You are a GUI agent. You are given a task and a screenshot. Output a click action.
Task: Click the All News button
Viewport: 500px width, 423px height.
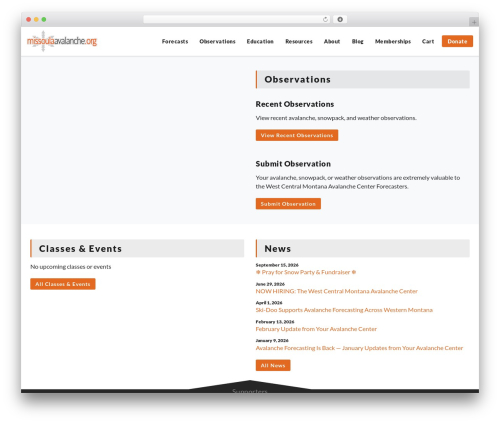[273, 365]
